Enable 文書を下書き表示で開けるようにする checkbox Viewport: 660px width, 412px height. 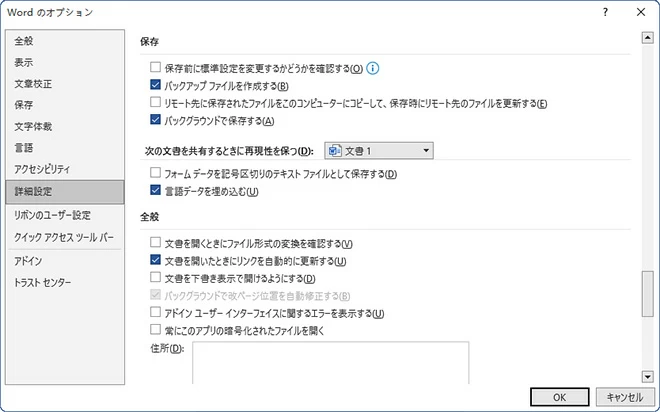(155, 278)
